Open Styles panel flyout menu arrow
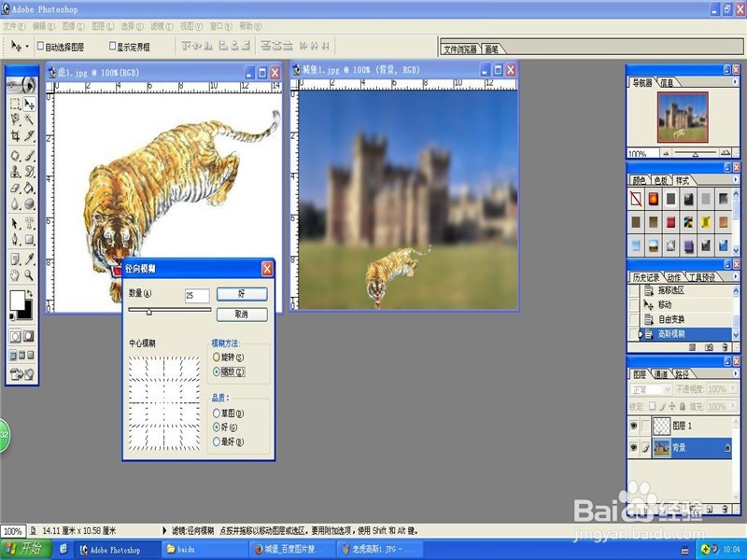This screenshot has width=747, height=560. [x=735, y=179]
